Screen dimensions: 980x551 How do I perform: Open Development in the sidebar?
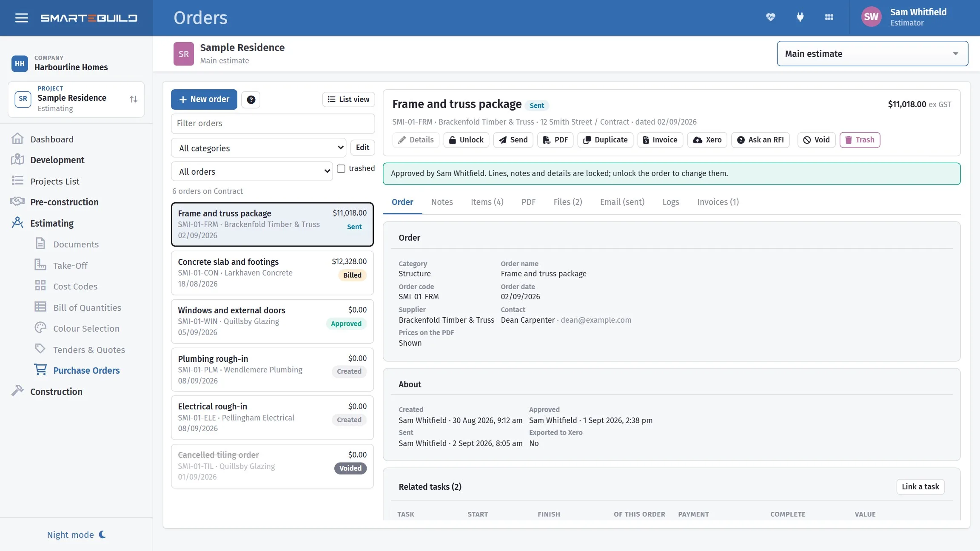57,160
